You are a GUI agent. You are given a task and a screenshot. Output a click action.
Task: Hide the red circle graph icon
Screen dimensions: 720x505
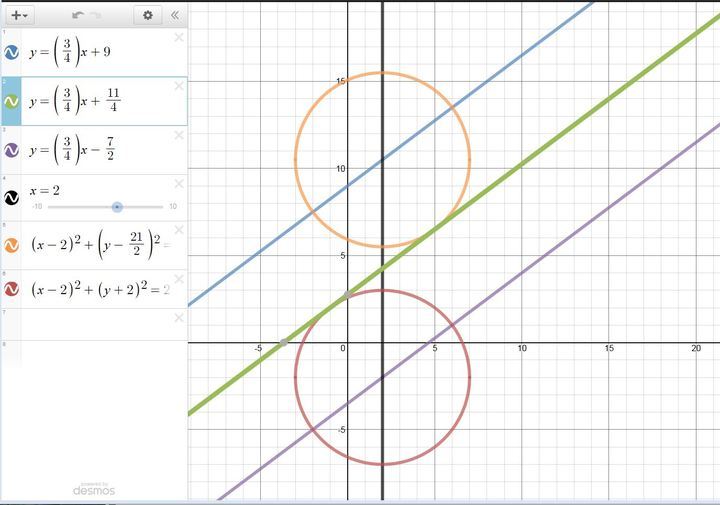click(x=12, y=289)
